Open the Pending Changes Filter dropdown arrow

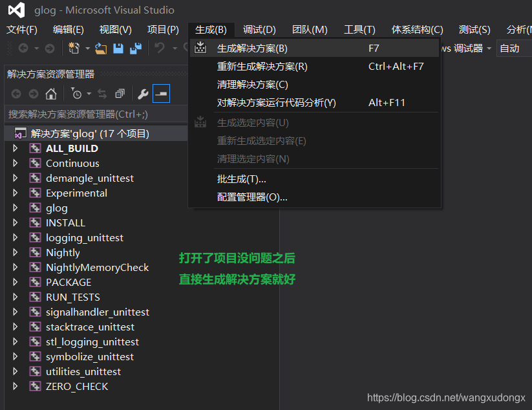point(89,94)
